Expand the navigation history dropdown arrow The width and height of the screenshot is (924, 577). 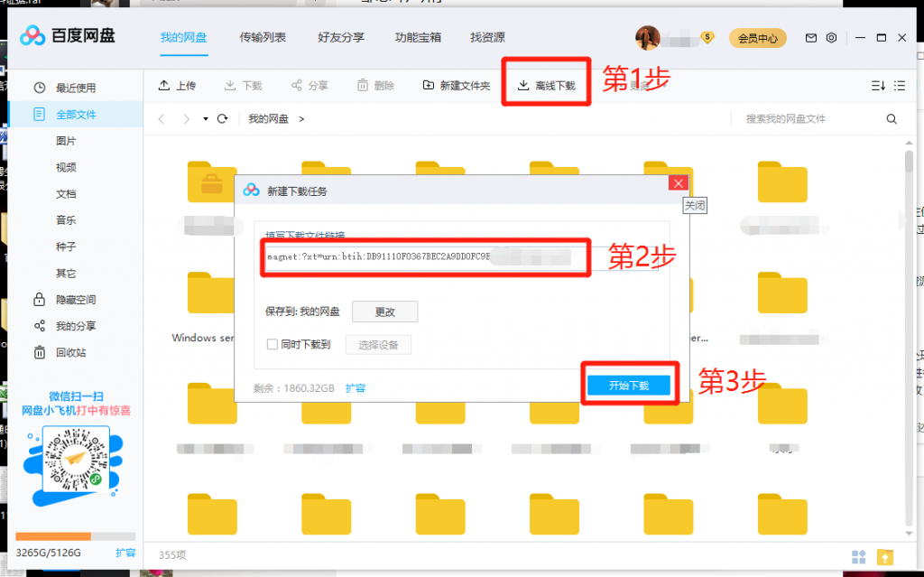point(205,119)
